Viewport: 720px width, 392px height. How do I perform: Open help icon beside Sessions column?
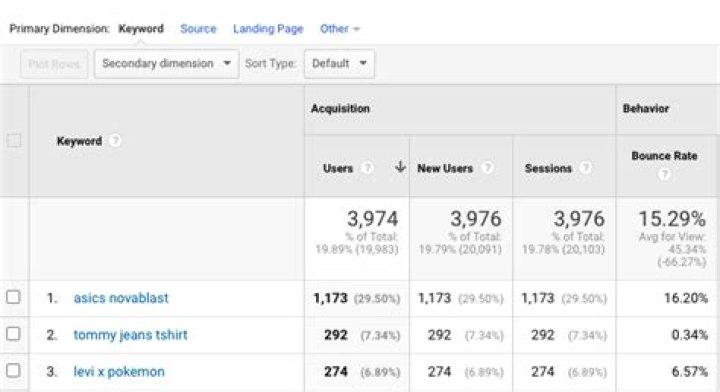[585, 168]
